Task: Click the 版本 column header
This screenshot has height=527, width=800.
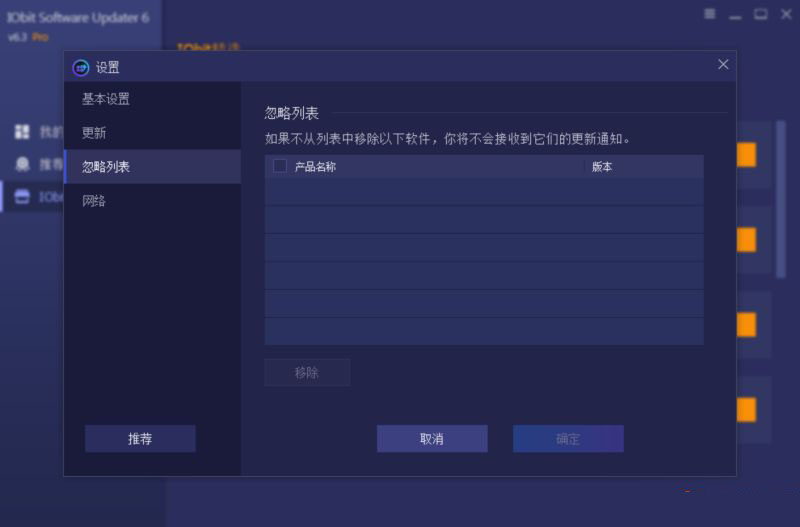Action: pos(602,167)
